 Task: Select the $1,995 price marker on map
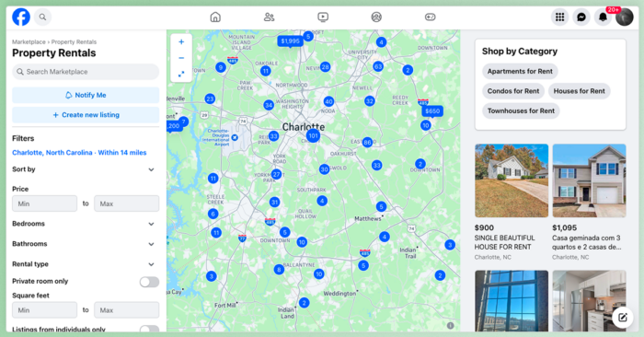[x=291, y=41]
